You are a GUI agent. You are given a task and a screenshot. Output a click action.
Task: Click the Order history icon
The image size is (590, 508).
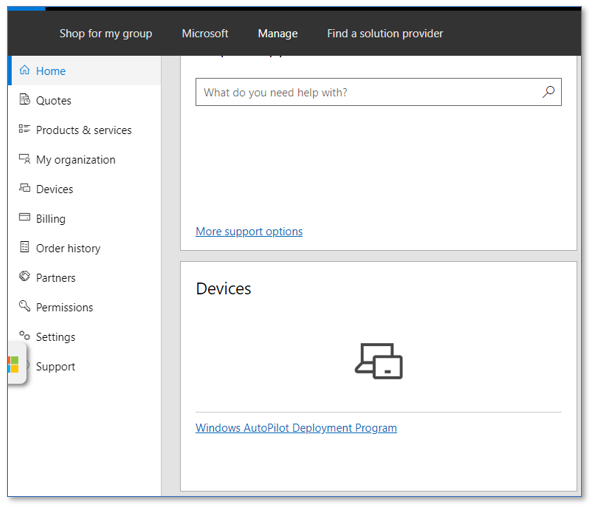(x=24, y=247)
